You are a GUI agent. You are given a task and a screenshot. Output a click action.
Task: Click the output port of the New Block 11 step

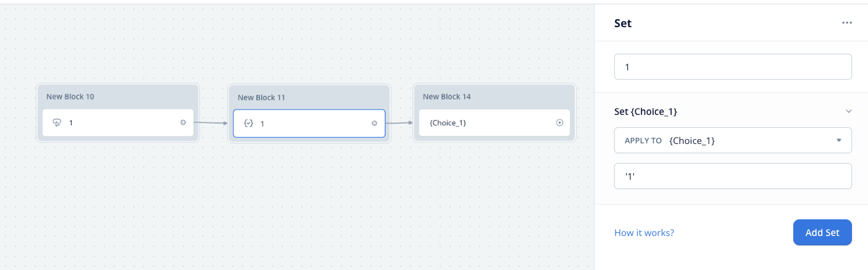pyautogui.click(x=374, y=123)
